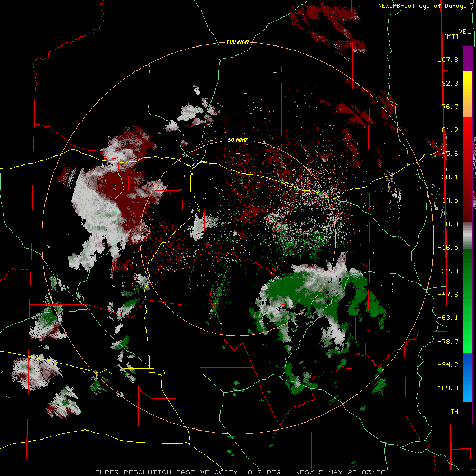Viewport: 476px width, 476px height.
Task: Click the -32.0 velocity scale value
Action: pos(448,271)
